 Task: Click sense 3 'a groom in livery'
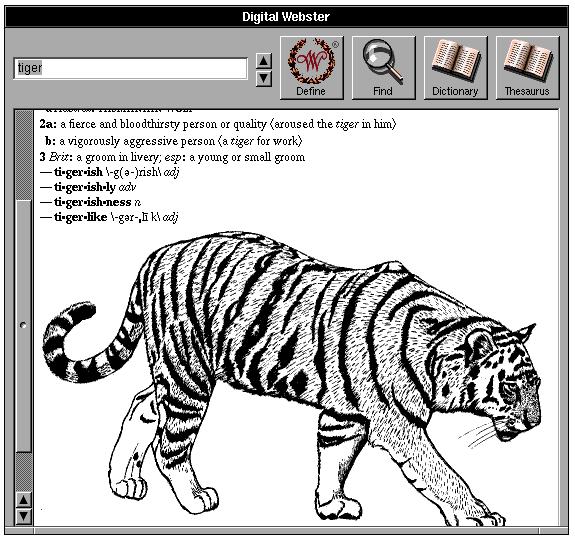click(x=172, y=157)
